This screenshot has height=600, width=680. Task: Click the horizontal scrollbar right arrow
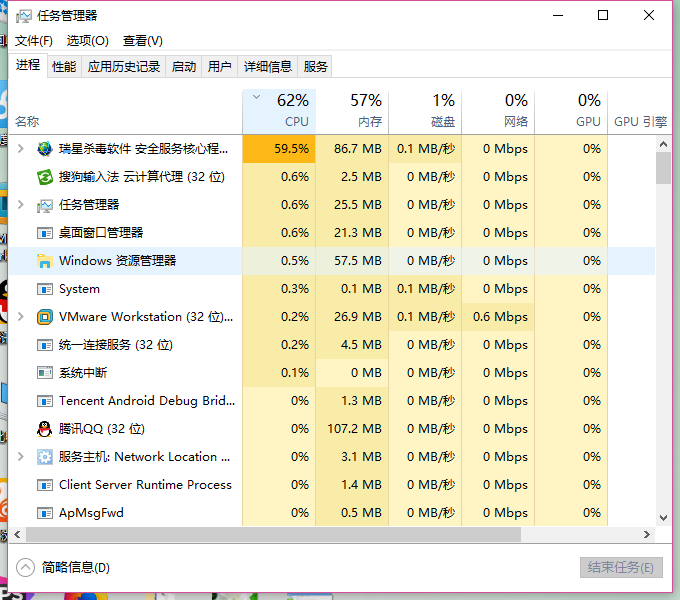tap(647, 535)
